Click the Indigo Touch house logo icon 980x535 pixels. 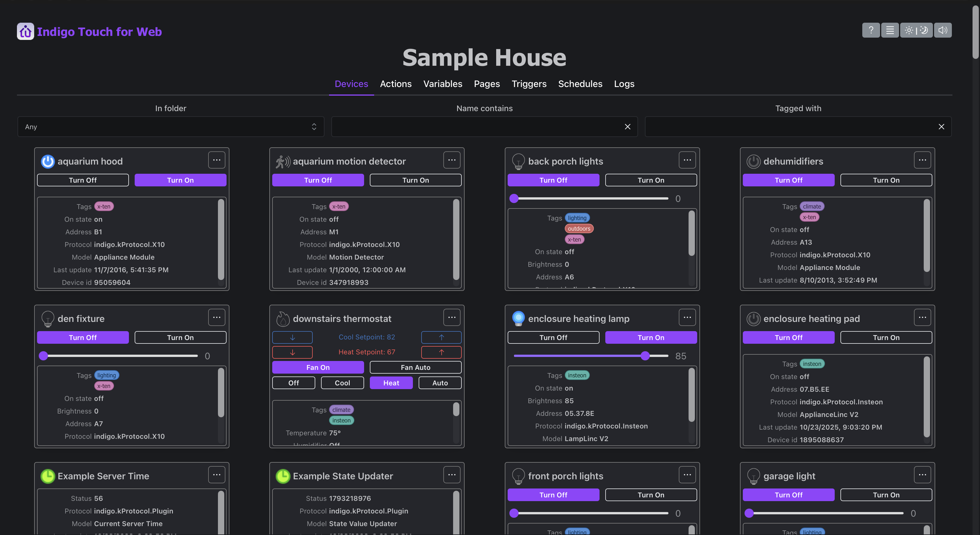click(x=25, y=31)
